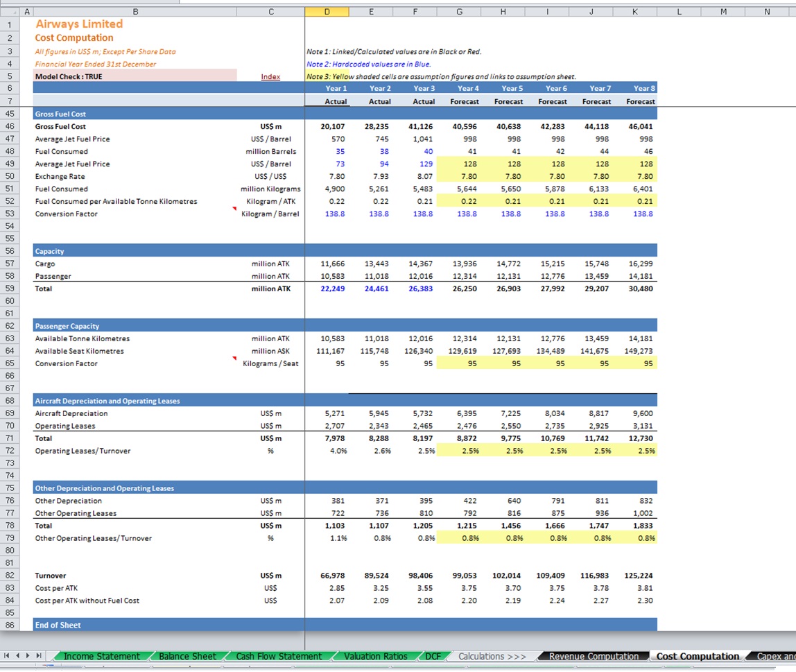The width and height of the screenshot is (796, 672).
Task: Select column B header
Action: [x=135, y=11]
